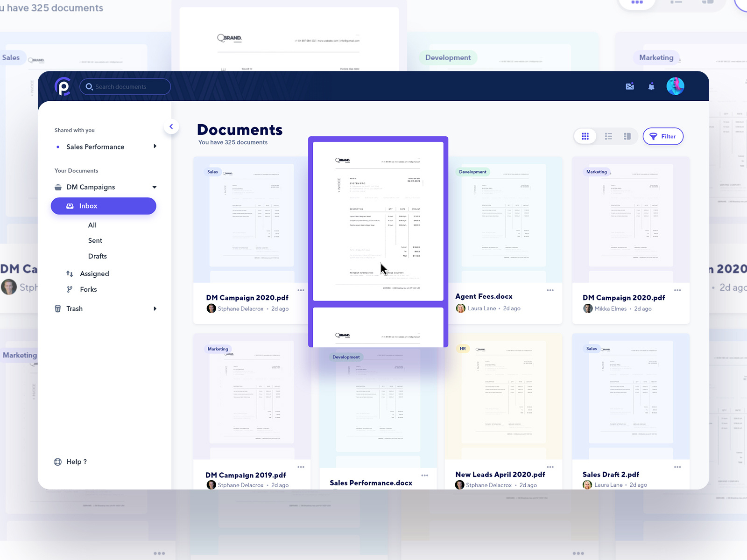Open the Forks sidebar icon
This screenshot has width=747, height=560.
[x=70, y=289]
